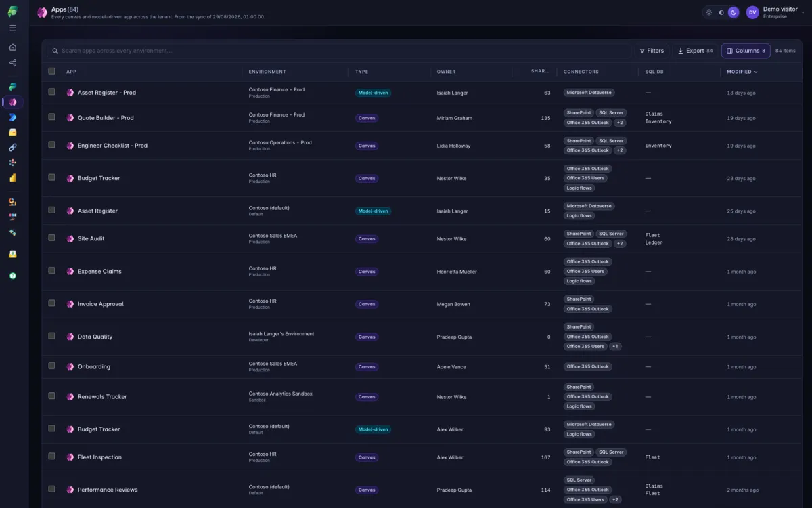Check the Asset Register - Prod row checkbox
The width and height of the screenshot is (812, 508).
(x=51, y=92)
